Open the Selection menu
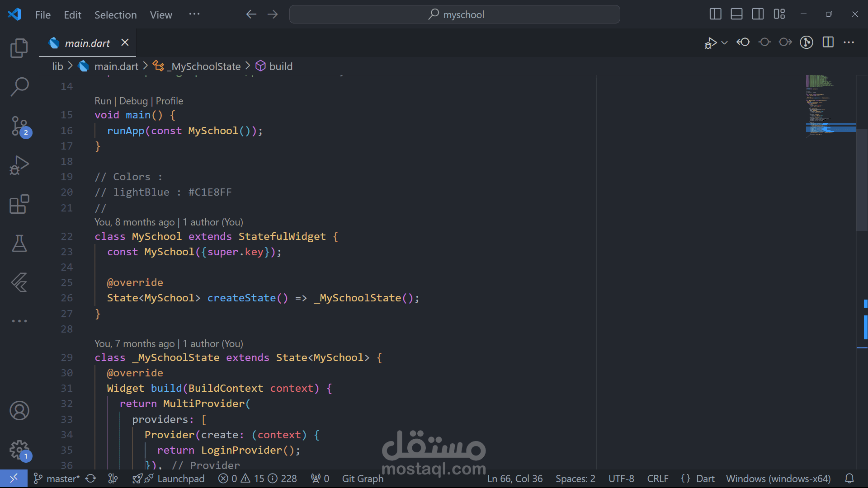868x488 pixels. [x=115, y=15]
